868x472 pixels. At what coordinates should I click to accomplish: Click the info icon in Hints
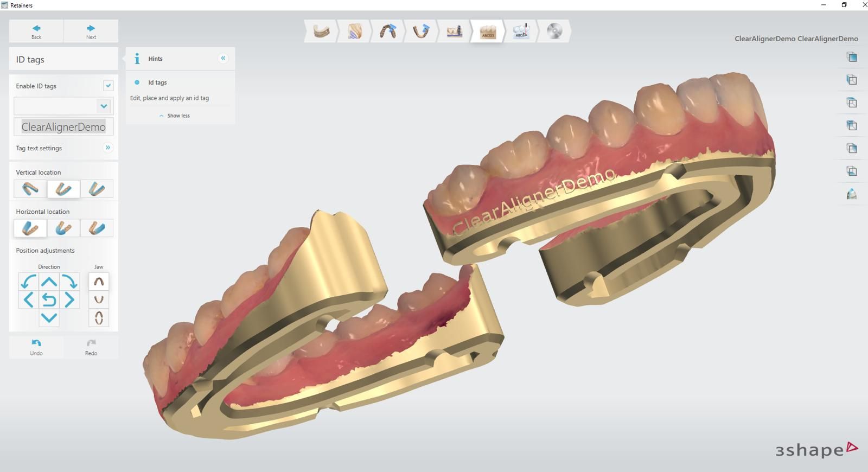137,59
